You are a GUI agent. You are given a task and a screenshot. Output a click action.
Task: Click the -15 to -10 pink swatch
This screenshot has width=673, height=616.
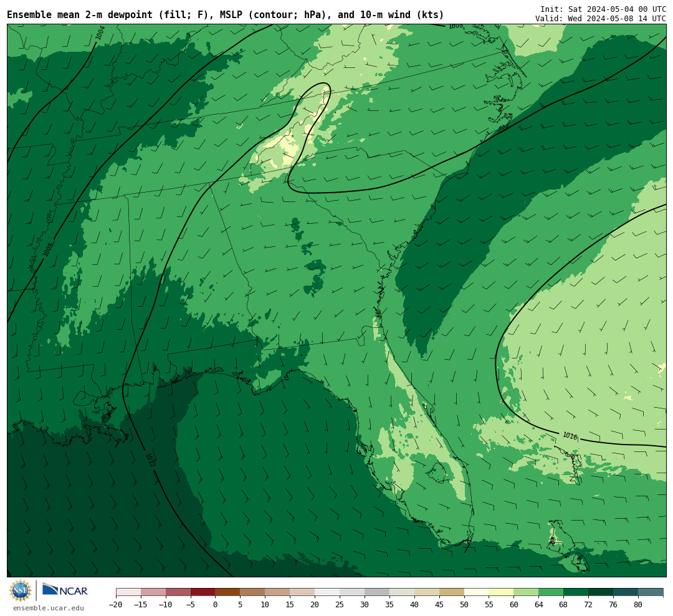click(x=153, y=592)
